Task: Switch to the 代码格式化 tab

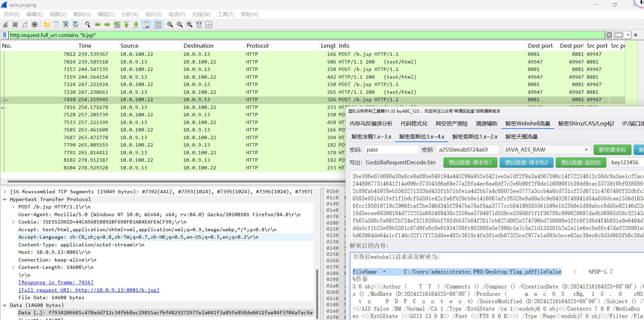Action: pos(414,123)
